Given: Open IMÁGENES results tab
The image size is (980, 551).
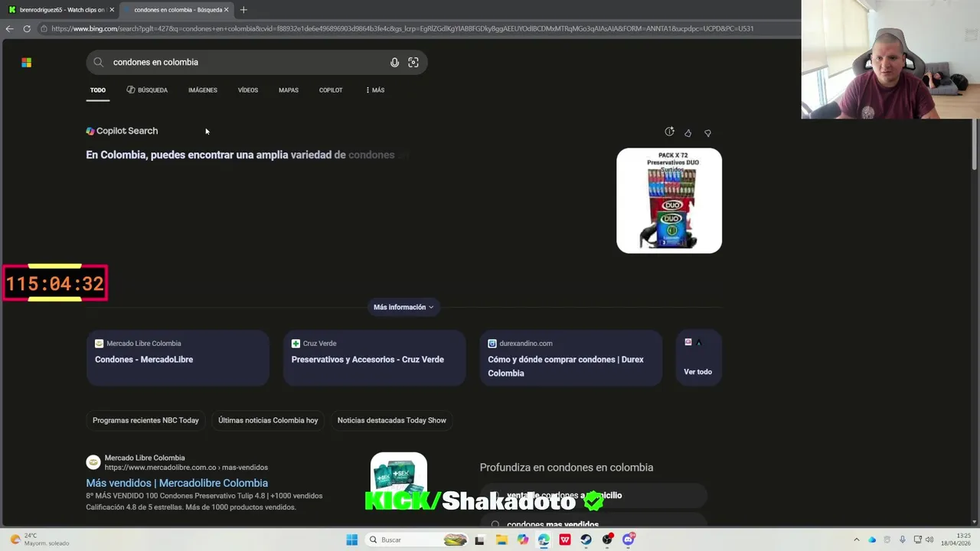Looking at the screenshot, I should (203, 90).
